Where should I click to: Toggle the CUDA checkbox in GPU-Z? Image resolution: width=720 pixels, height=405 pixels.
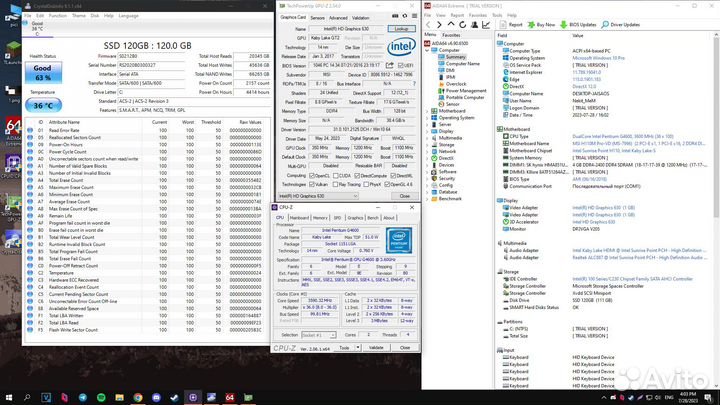[336, 176]
